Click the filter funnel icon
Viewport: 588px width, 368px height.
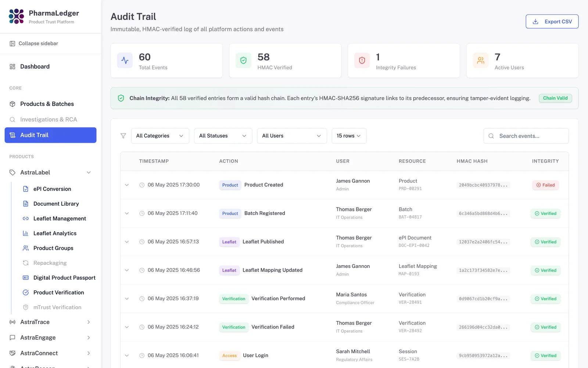point(123,136)
